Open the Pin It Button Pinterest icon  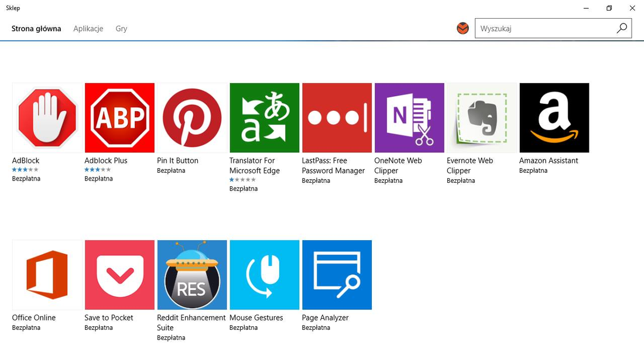(192, 118)
